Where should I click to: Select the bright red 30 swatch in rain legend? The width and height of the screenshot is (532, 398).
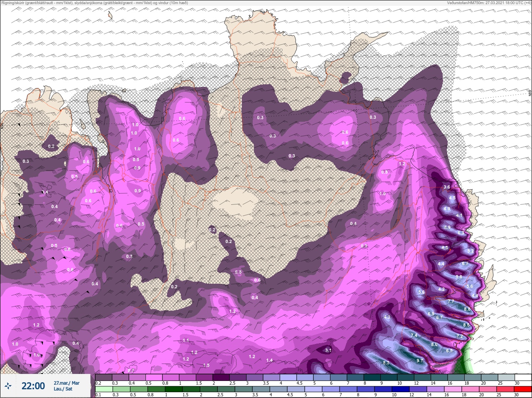pos(523,389)
